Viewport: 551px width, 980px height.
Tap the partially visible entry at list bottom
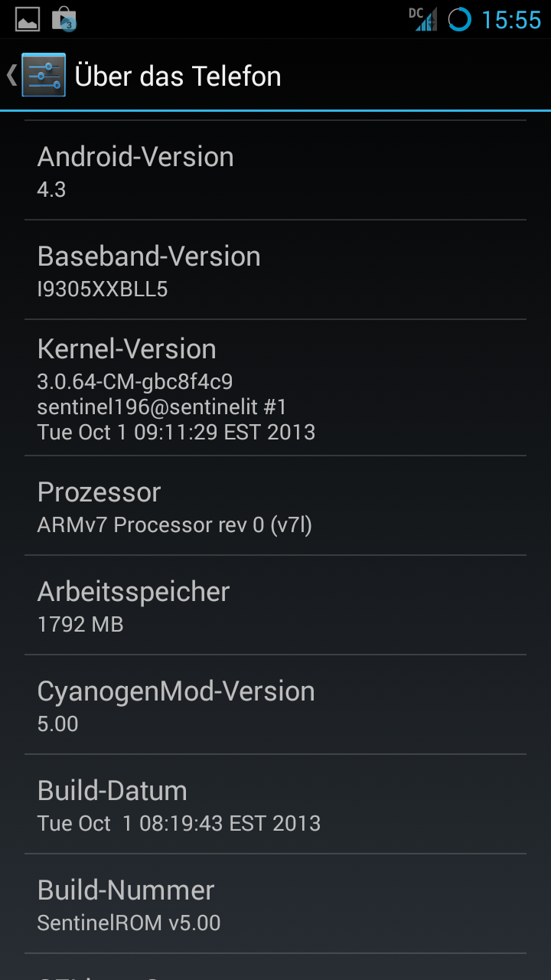tap(275, 967)
